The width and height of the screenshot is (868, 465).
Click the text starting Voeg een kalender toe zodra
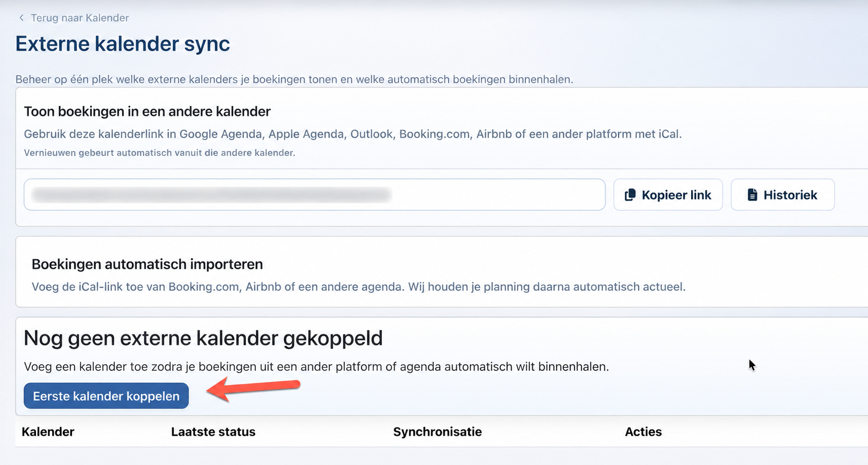click(x=316, y=366)
